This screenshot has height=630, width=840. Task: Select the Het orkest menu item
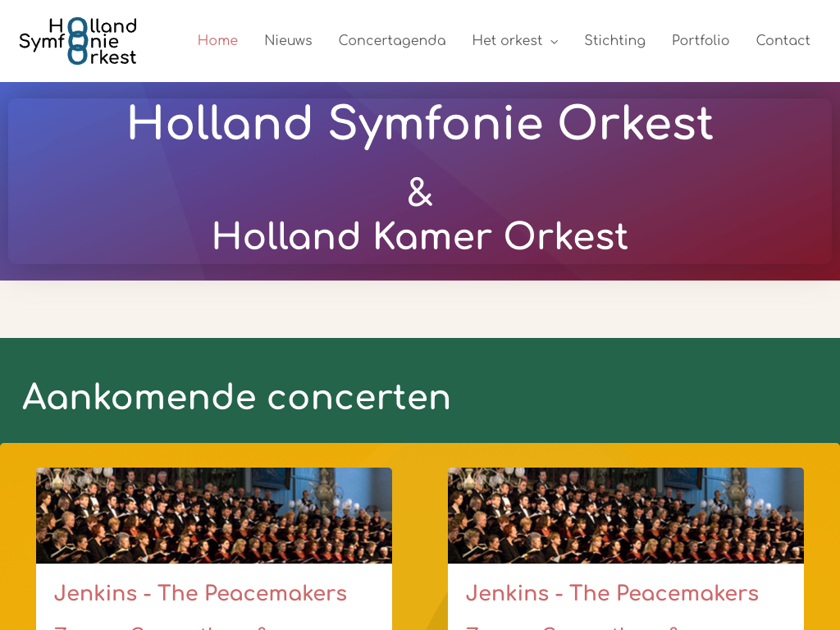(507, 41)
